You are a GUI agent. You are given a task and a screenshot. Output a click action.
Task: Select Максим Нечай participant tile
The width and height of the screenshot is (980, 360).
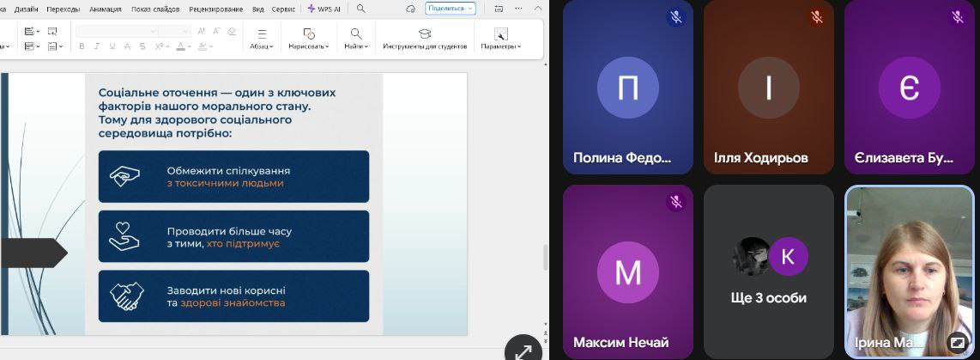[627, 271]
